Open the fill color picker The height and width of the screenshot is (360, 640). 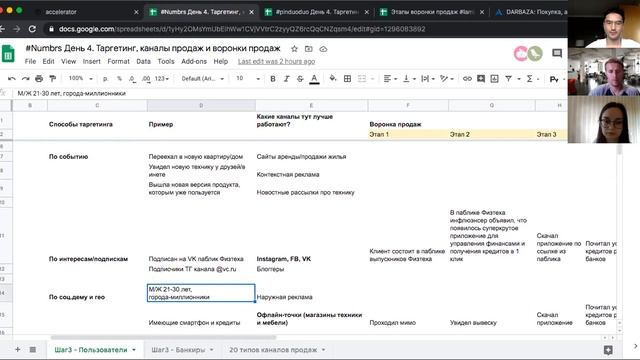click(x=333, y=78)
